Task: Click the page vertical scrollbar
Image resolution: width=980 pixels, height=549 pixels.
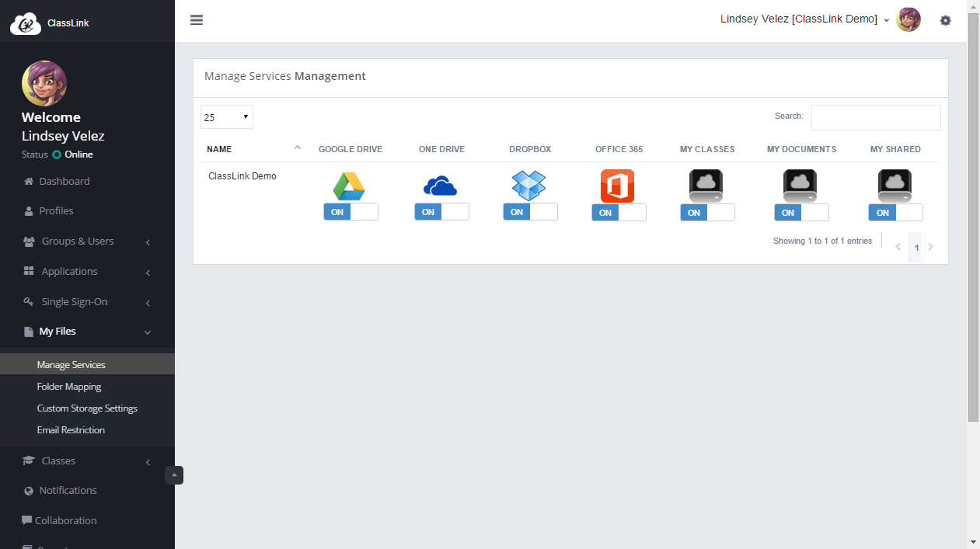Action: click(973, 217)
